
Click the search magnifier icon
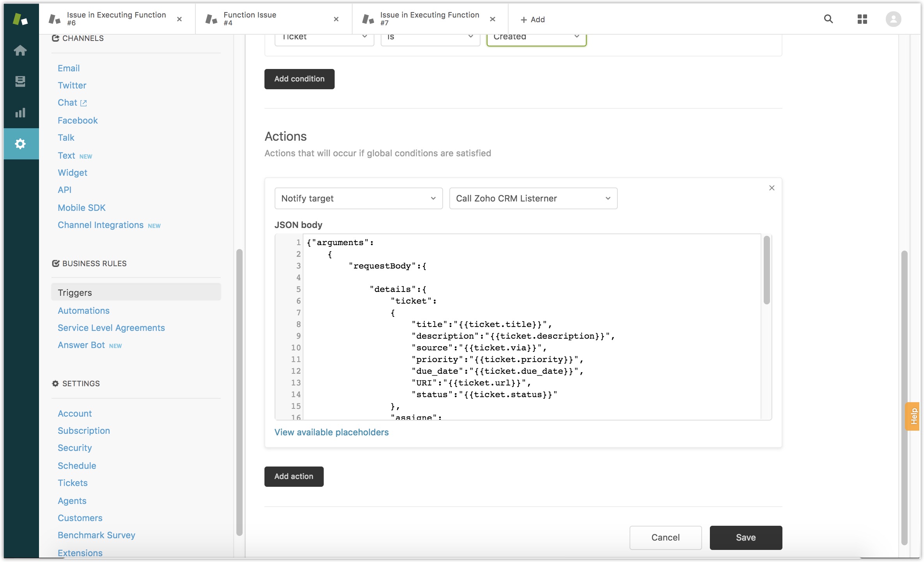click(x=828, y=19)
